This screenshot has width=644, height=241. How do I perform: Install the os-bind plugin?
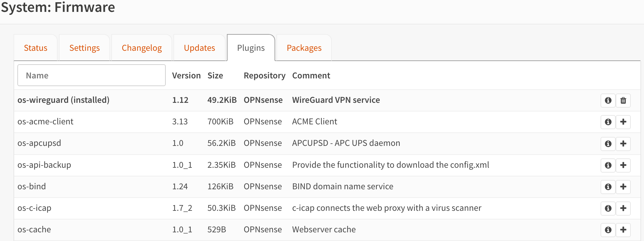(x=623, y=187)
